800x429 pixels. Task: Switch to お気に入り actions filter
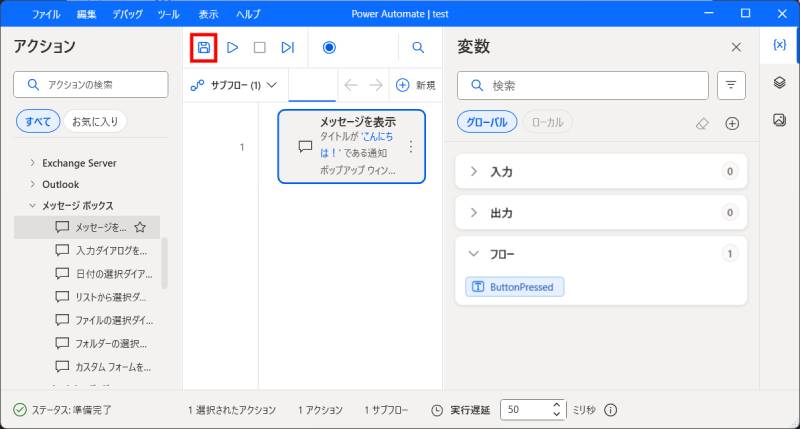95,121
